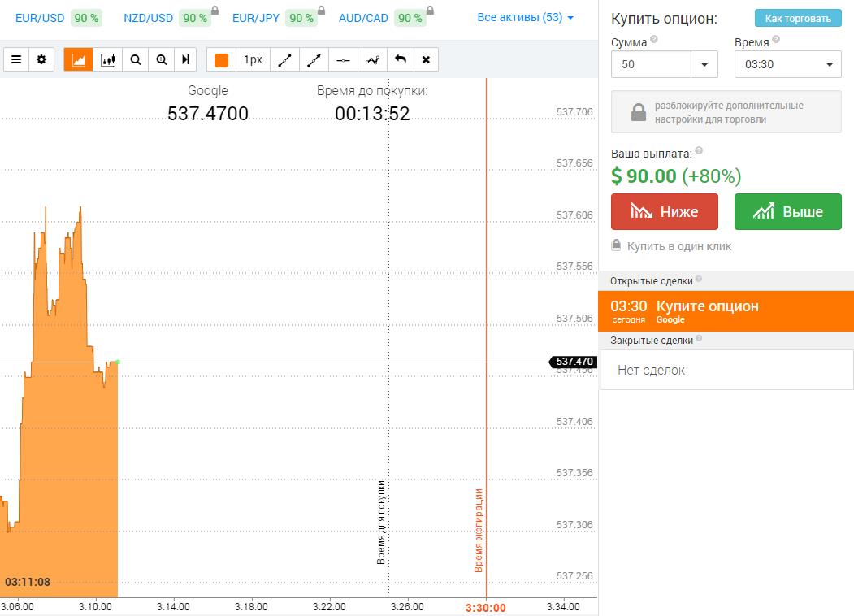Toggle 'Купить в один клик' option

point(671,246)
